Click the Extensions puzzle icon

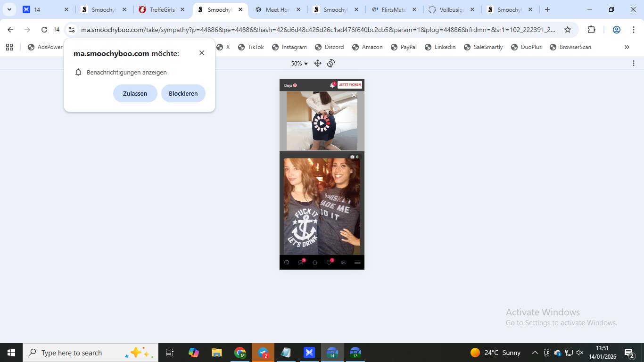(x=591, y=30)
